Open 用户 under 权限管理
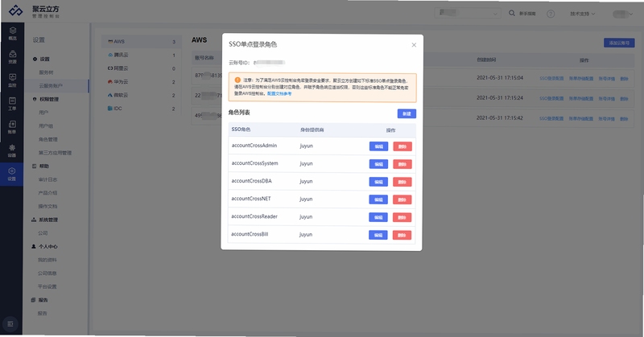The image size is (644, 337). coord(43,113)
